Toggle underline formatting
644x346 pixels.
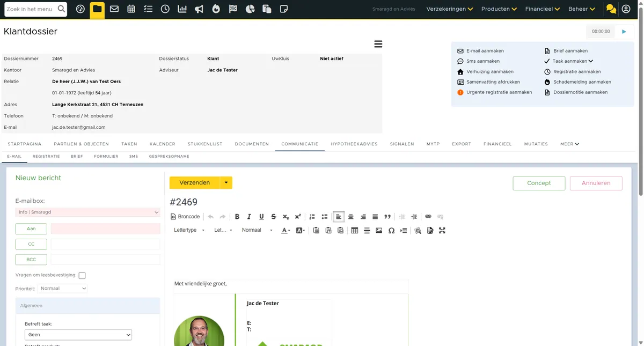(x=261, y=217)
